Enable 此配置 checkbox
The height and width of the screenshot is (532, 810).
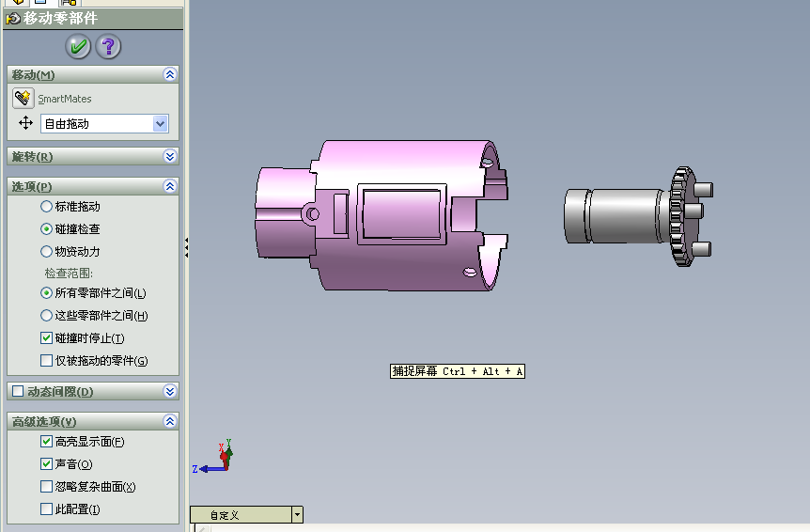pyautogui.click(x=46, y=509)
